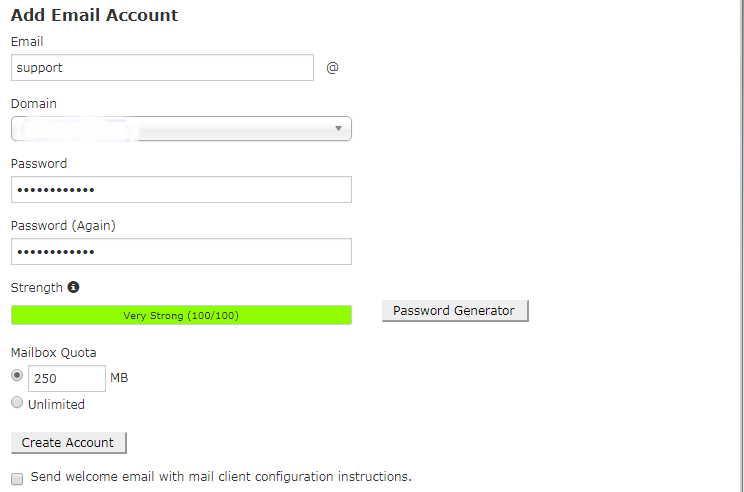Open the Domain dropdown list
Screen dimensions: 744x492
coord(181,129)
